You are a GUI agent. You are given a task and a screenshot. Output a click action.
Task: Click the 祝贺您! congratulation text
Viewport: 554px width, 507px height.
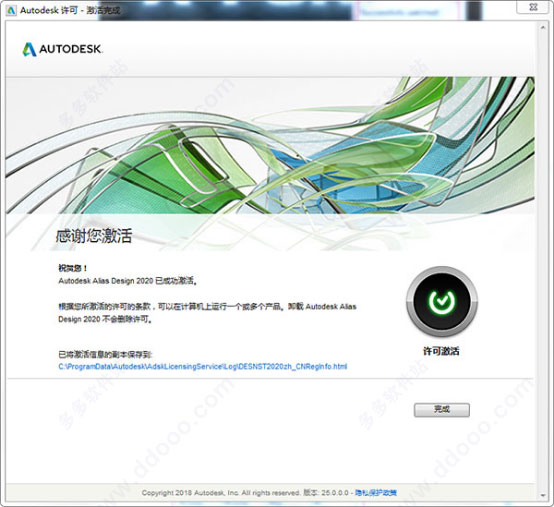tap(72, 268)
